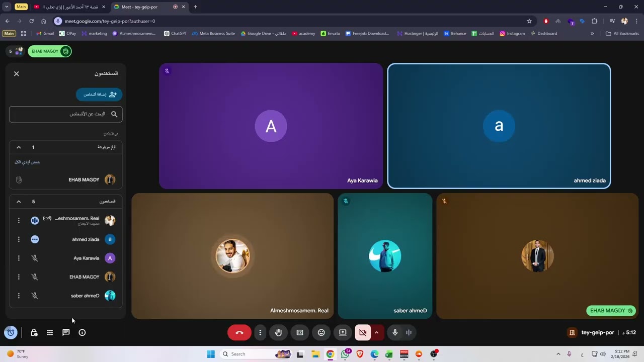Turn on closed captions

pos(300,332)
